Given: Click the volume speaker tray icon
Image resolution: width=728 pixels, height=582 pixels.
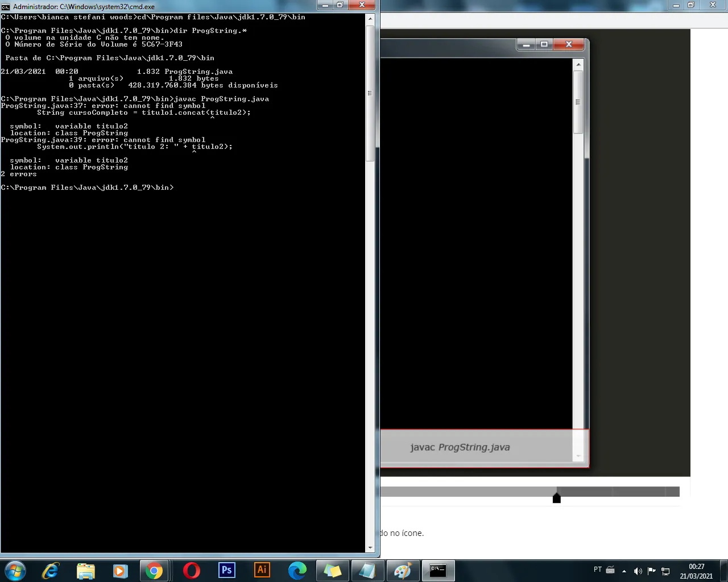Looking at the screenshot, I should [x=638, y=571].
